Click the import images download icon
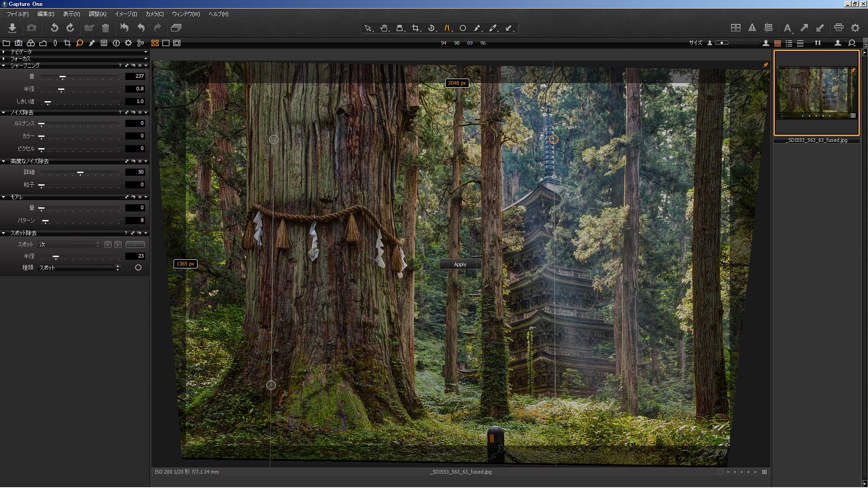This screenshot has width=868, height=488. pyautogui.click(x=12, y=28)
